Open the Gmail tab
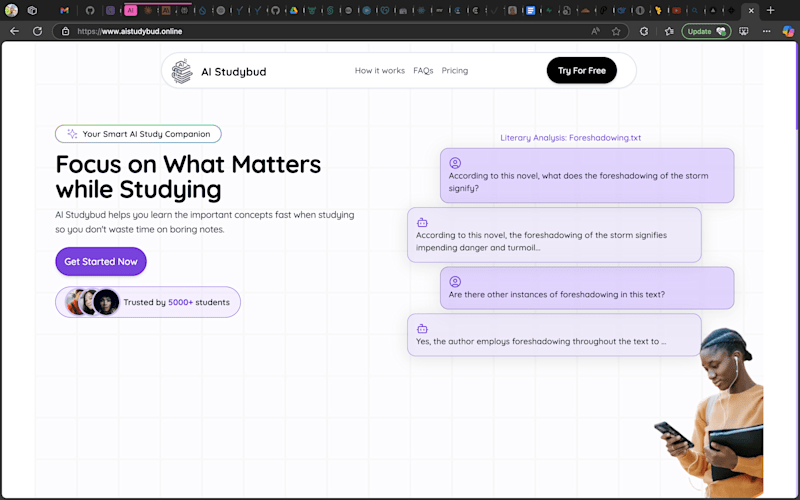This screenshot has height=500, width=800. click(x=64, y=10)
